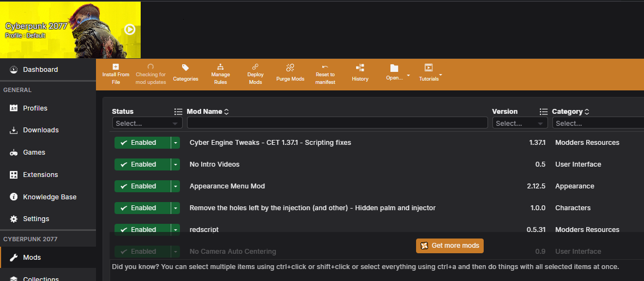The height and width of the screenshot is (281, 644).
Task: Toggle Enabled for the redscript mod
Action: [x=142, y=230]
